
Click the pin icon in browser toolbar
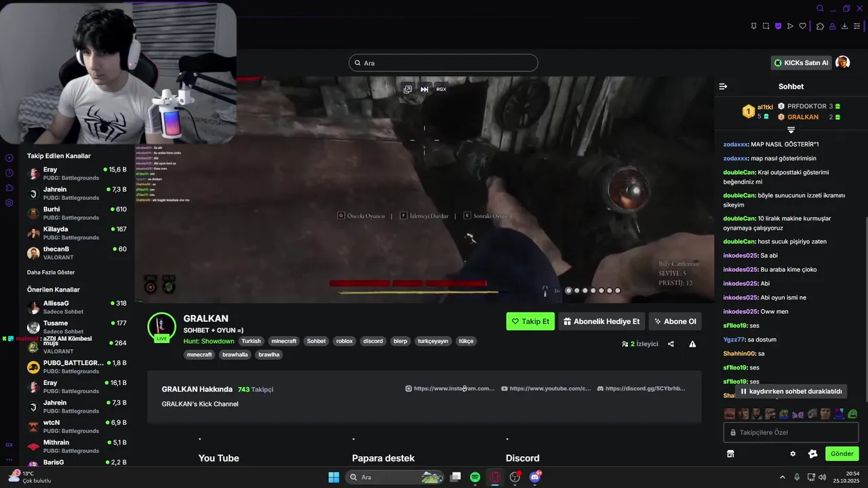click(x=753, y=26)
